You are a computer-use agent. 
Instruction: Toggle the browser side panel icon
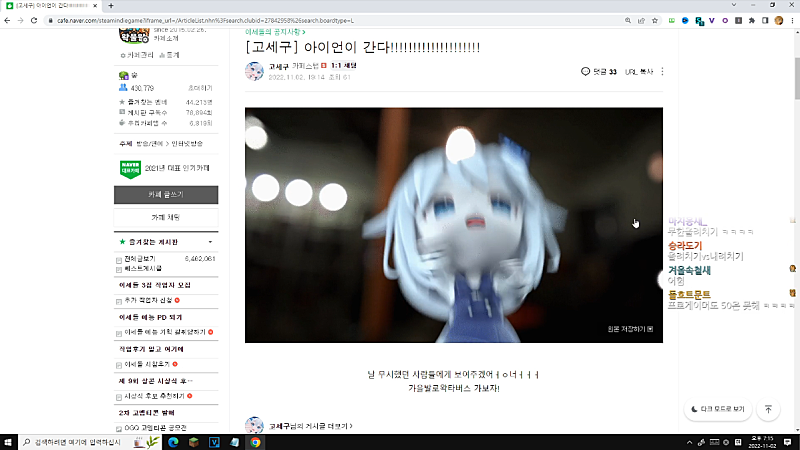point(765,20)
